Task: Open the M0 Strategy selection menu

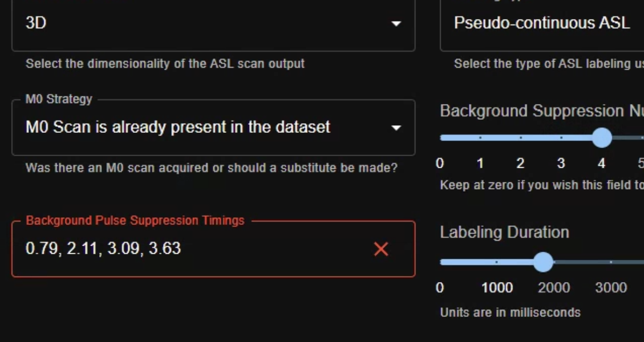Action: (x=213, y=127)
